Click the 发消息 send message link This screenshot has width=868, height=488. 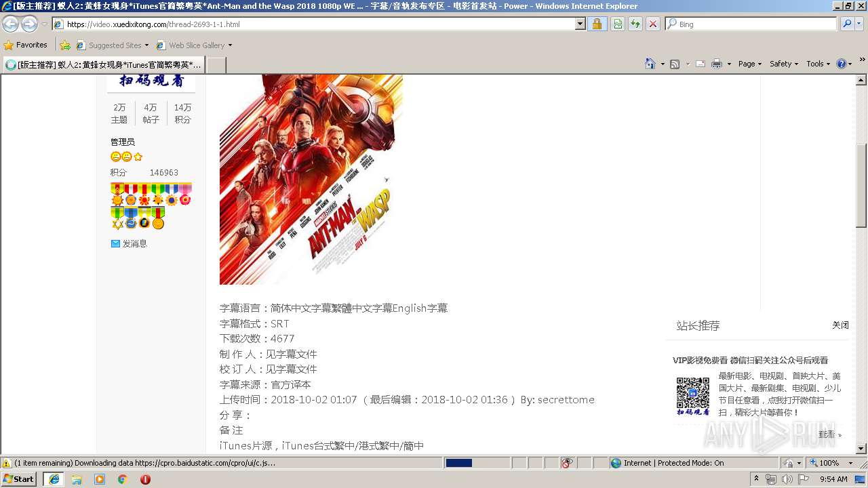coord(135,243)
